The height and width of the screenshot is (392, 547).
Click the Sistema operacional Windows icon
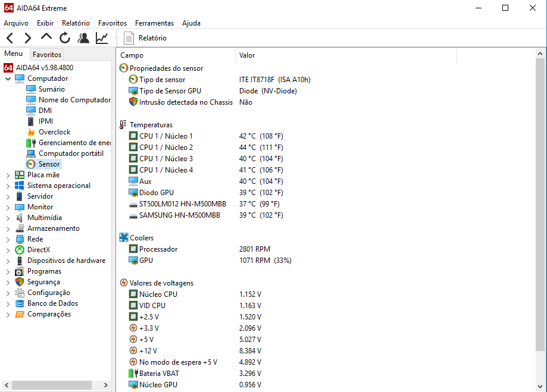point(20,186)
